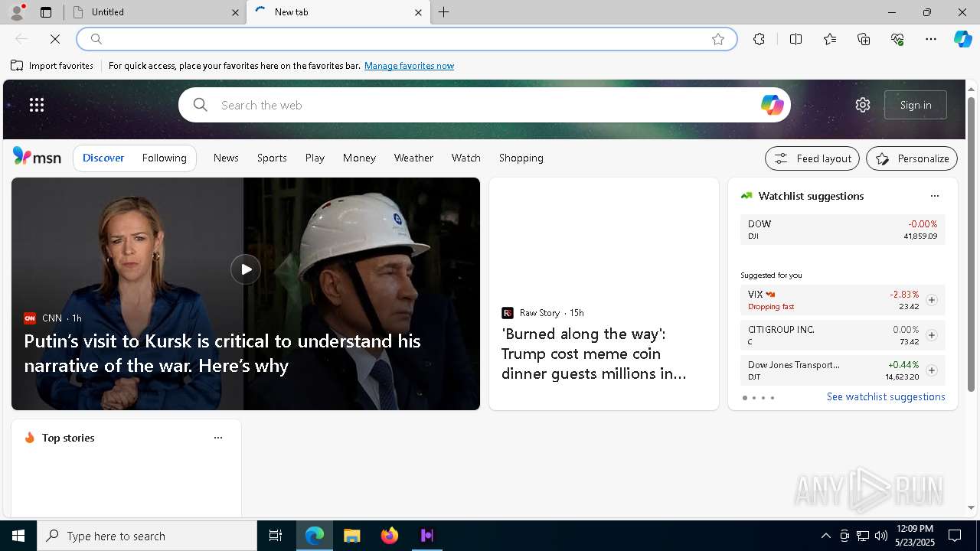
Task: Toggle the split screen icon
Action: click(795, 39)
